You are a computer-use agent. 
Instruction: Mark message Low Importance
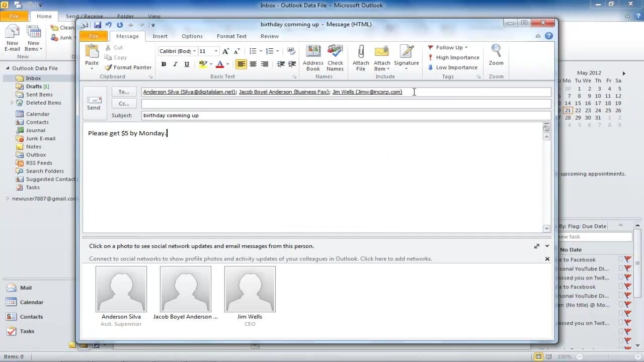(452, 67)
